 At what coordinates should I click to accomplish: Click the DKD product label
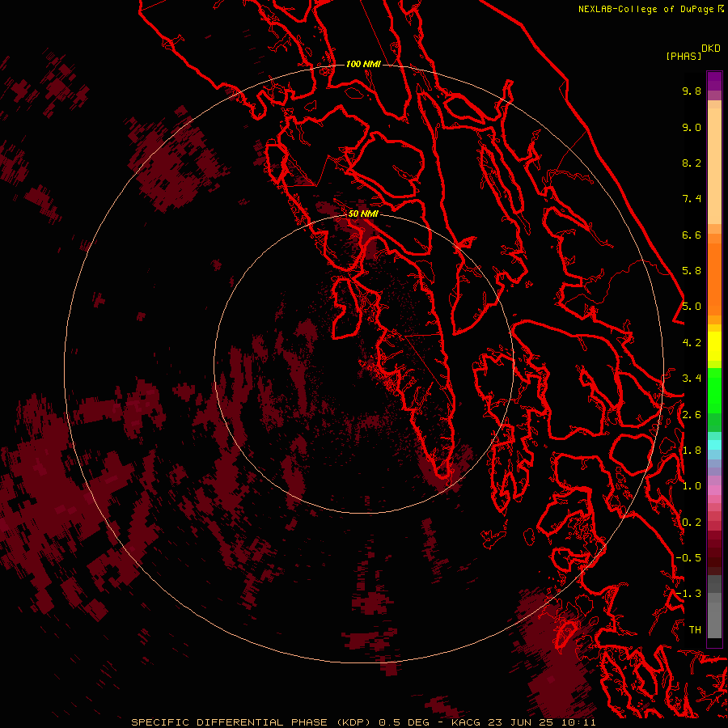[711, 49]
